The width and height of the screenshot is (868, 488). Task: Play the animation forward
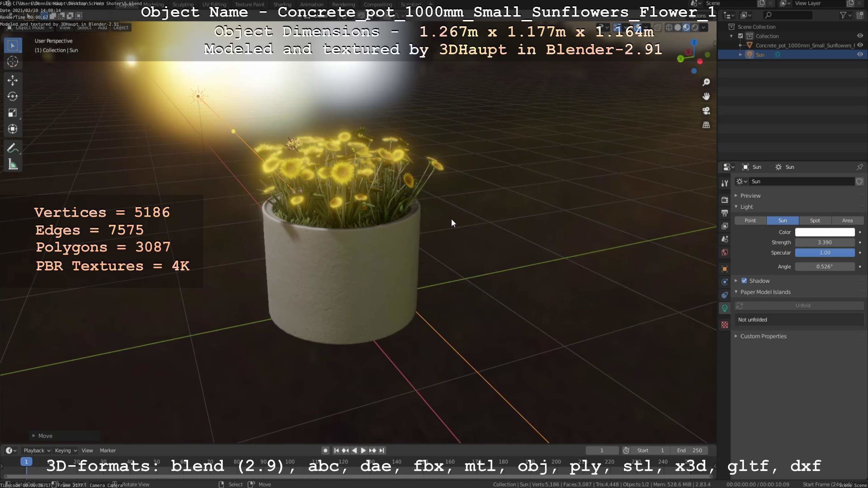pyautogui.click(x=363, y=450)
